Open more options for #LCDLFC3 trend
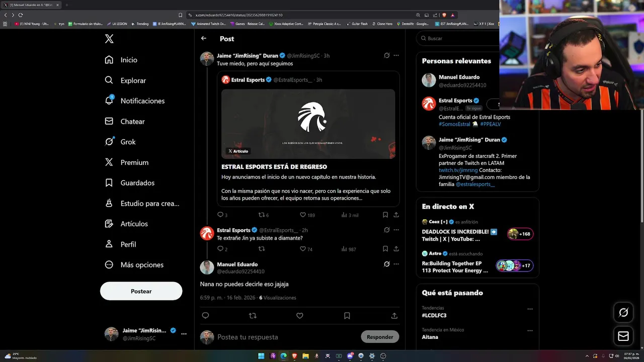The width and height of the screenshot is (644, 362). coord(530,309)
